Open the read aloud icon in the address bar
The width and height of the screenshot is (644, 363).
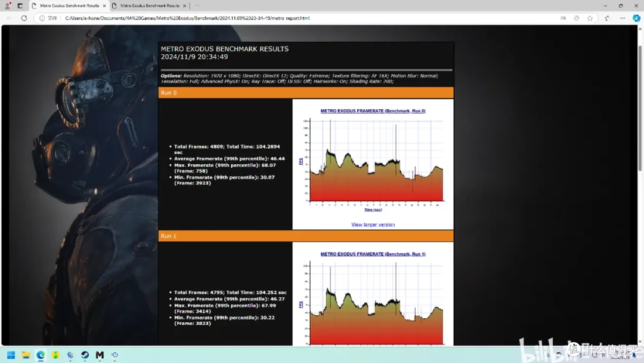pos(563,18)
